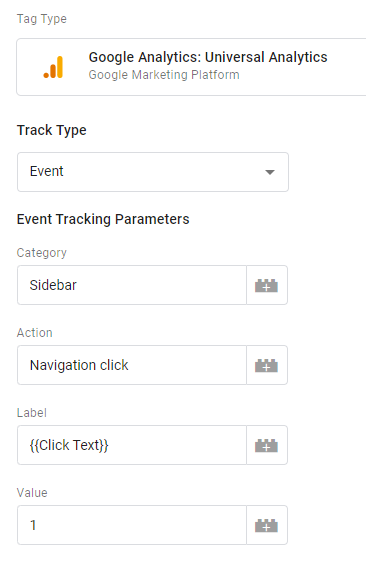Screen dimensions: 366x562
Task: Open variable picker for Value field
Action: 267,525
